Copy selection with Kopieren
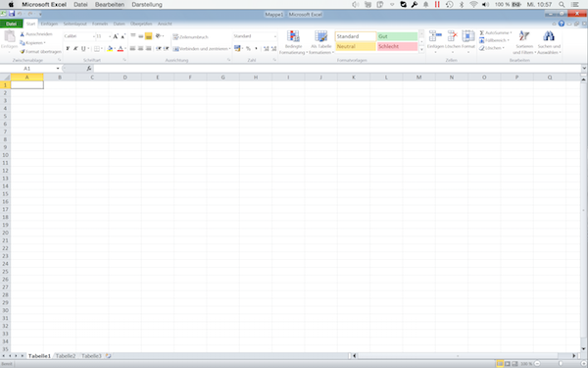This screenshot has width=588, height=368. click(32, 43)
